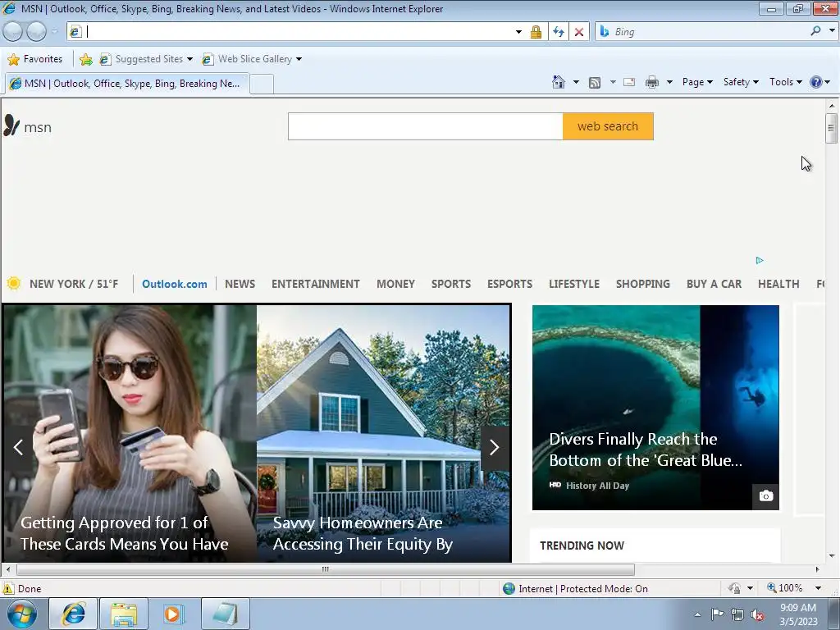Image resolution: width=840 pixels, height=630 pixels.
Task: Advance carousel with next arrow
Action: pyautogui.click(x=495, y=447)
